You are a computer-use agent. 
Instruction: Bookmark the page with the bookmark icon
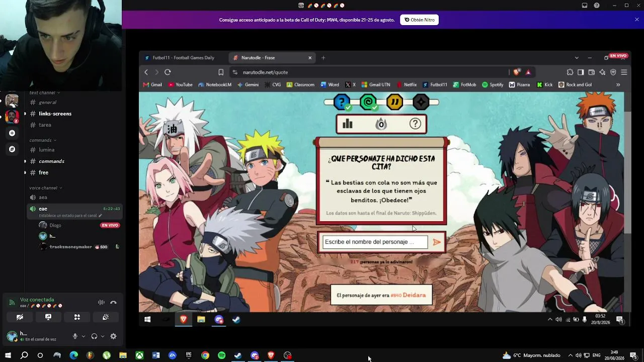click(x=221, y=72)
